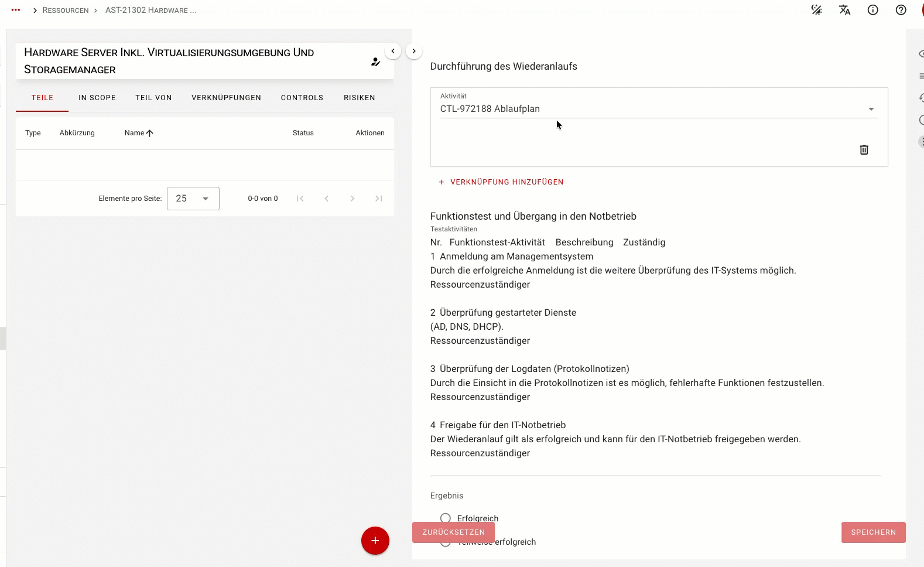Click '4 Freigabe für den IT-Notbetrieb' row
The width and height of the screenshot is (924, 567).
click(498, 425)
